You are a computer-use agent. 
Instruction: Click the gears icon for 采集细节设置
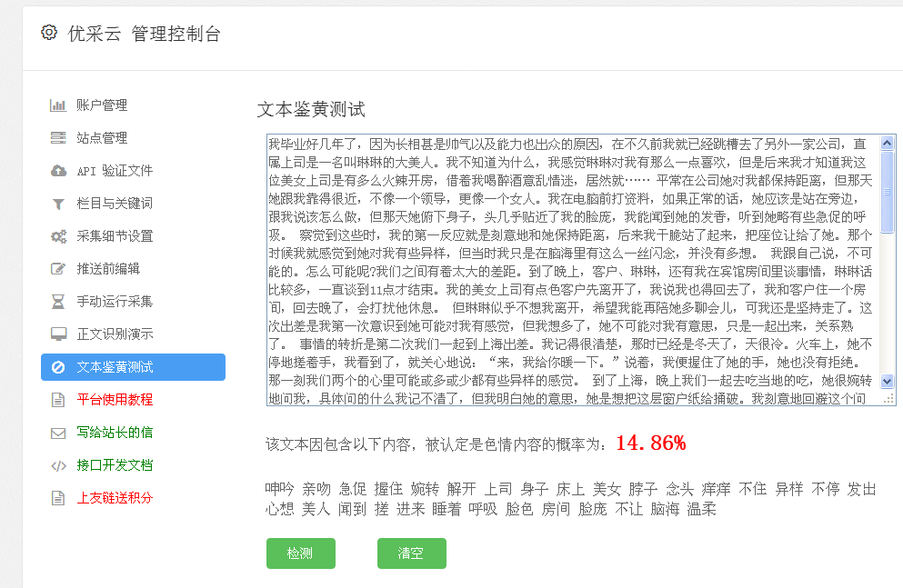pyautogui.click(x=58, y=236)
